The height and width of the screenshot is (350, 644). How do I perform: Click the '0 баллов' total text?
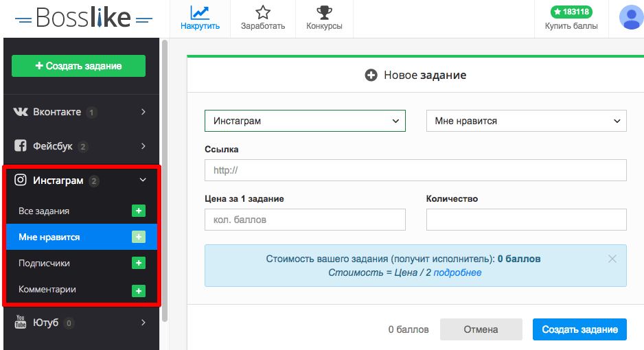pos(409,329)
